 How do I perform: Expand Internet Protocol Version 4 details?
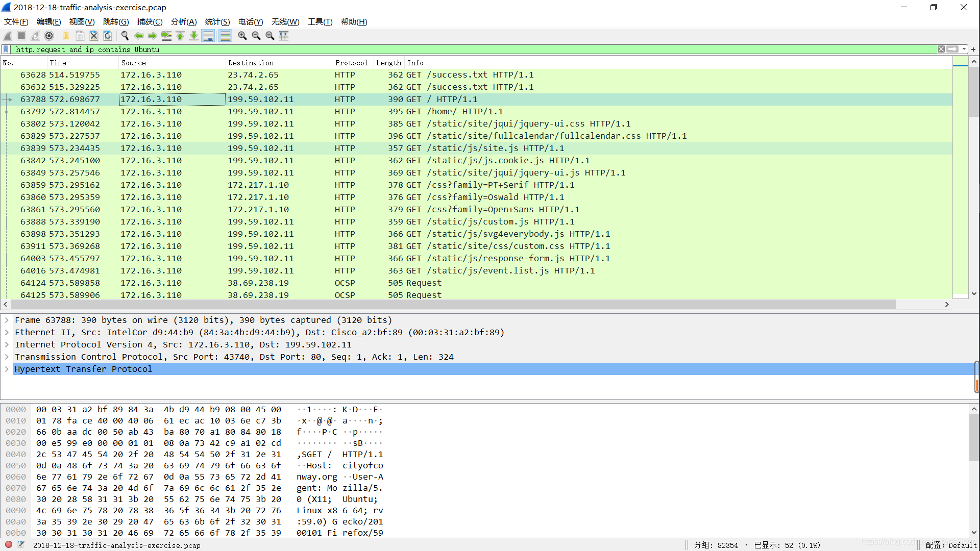pyautogui.click(x=7, y=345)
